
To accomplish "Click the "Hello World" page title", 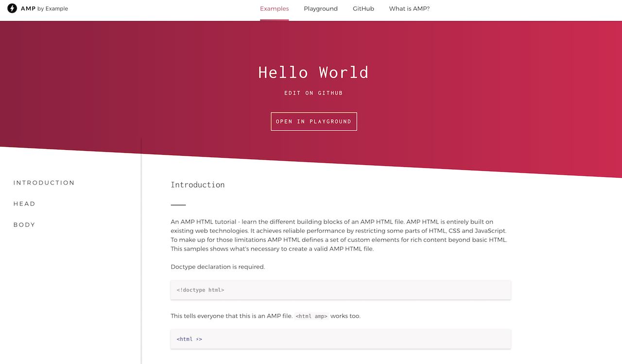I will pyautogui.click(x=313, y=72).
